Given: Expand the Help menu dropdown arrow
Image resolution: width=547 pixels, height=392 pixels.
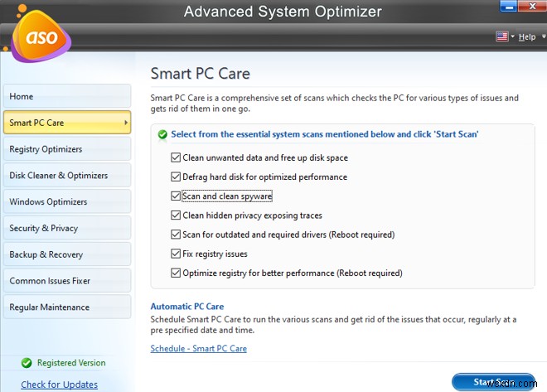Looking at the screenshot, I should coord(542,37).
